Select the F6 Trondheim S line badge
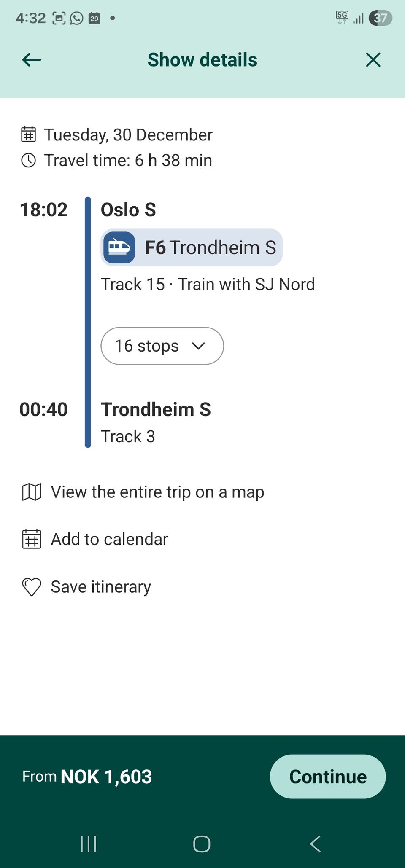The image size is (405, 868). coord(192,247)
